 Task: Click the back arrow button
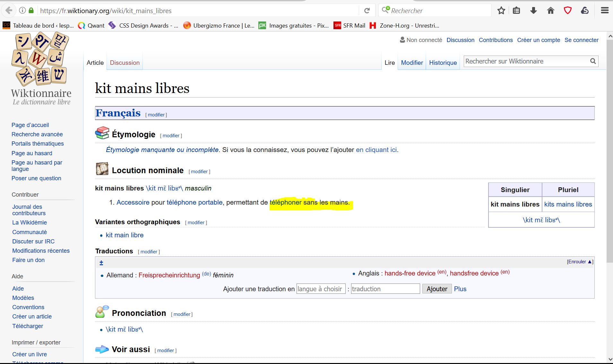(x=9, y=11)
